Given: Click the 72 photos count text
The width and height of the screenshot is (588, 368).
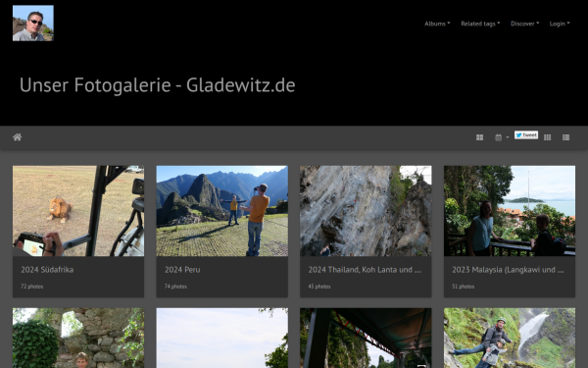Looking at the screenshot, I should click(32, 287).
